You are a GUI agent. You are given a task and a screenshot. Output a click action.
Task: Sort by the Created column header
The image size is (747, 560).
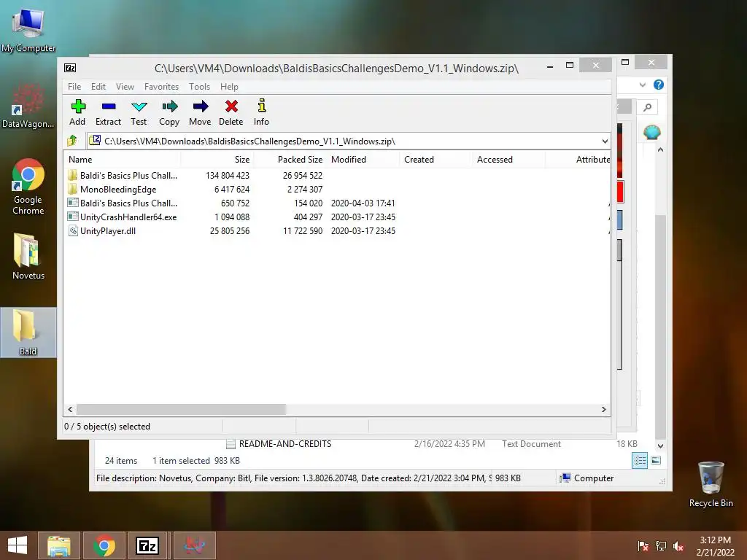436,160
